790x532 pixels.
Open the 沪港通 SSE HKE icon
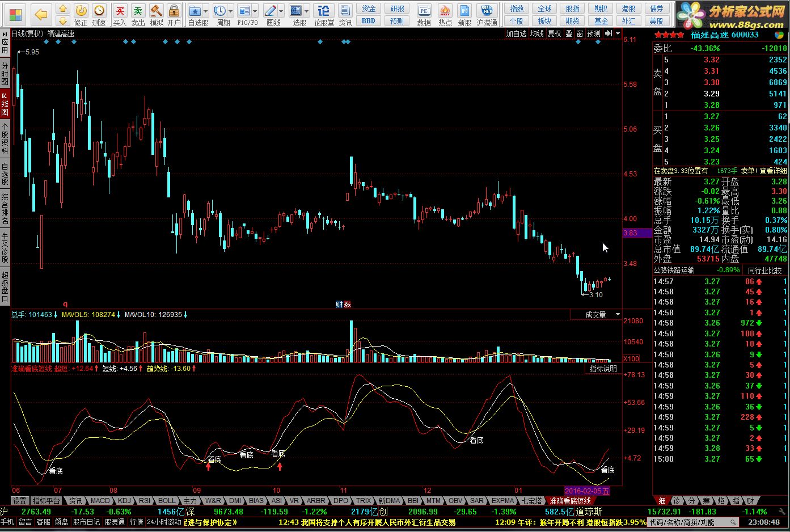coord(487,11)
